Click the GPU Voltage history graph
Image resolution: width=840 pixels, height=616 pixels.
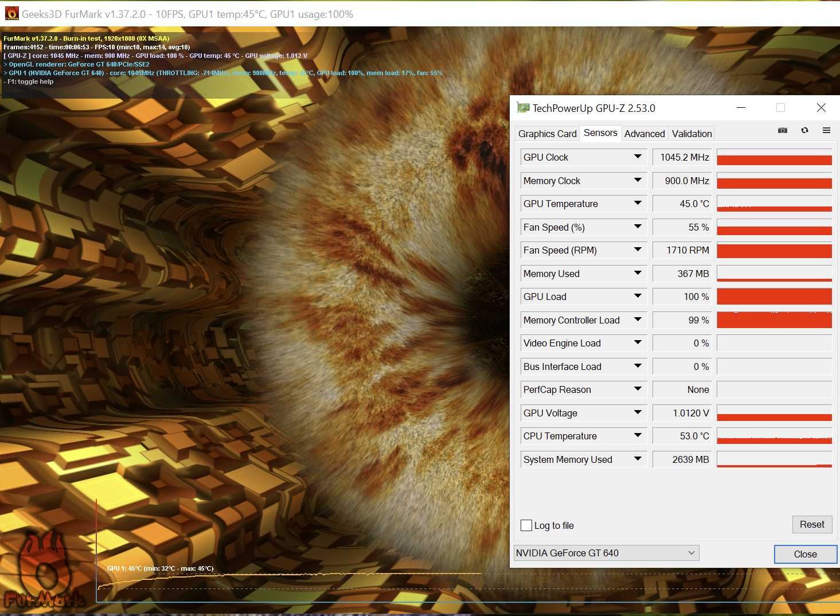[774, 413]
